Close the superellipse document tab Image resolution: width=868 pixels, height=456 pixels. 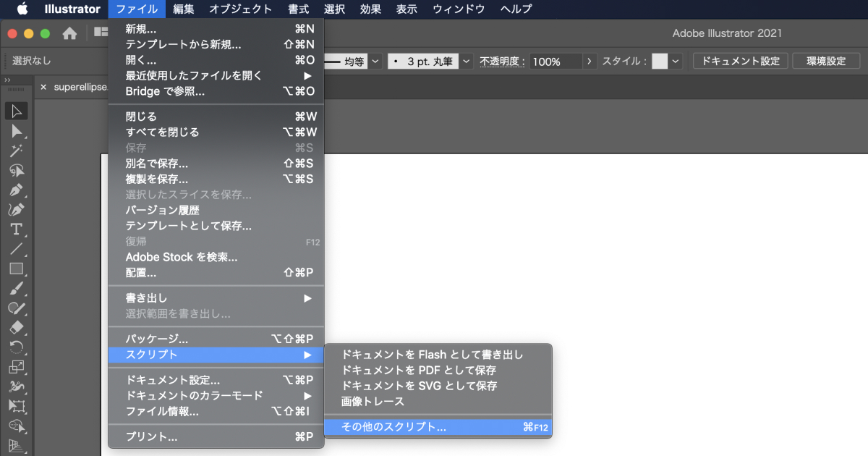tap(43, 87)
